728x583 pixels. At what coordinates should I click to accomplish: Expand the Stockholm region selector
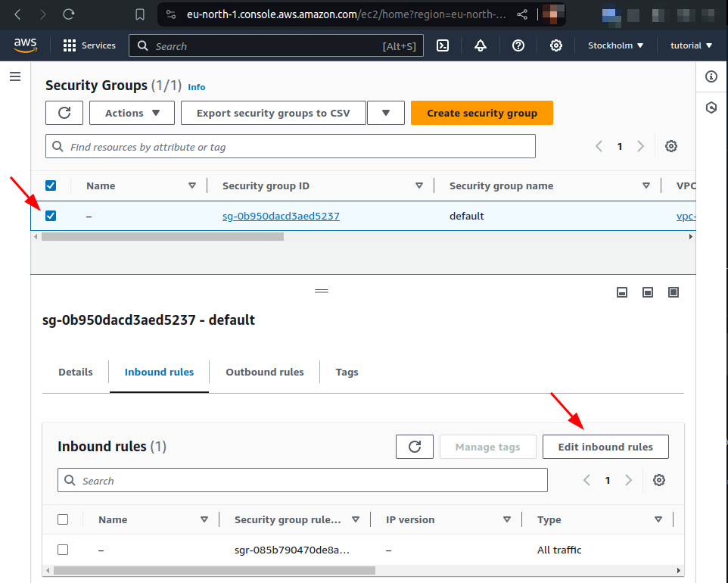click(x=615, y=45)
